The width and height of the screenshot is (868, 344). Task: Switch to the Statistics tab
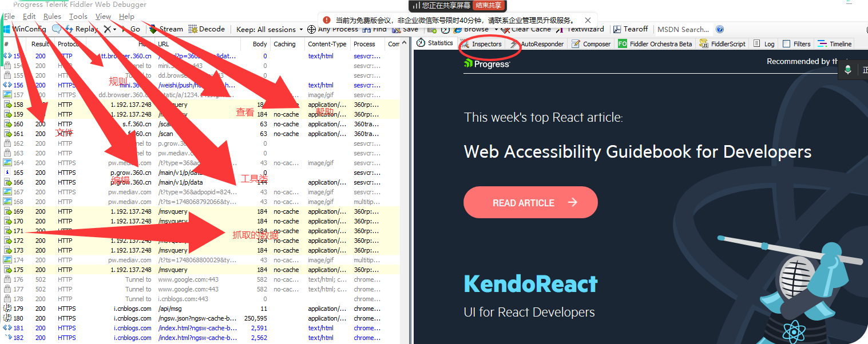click(435, 43)
